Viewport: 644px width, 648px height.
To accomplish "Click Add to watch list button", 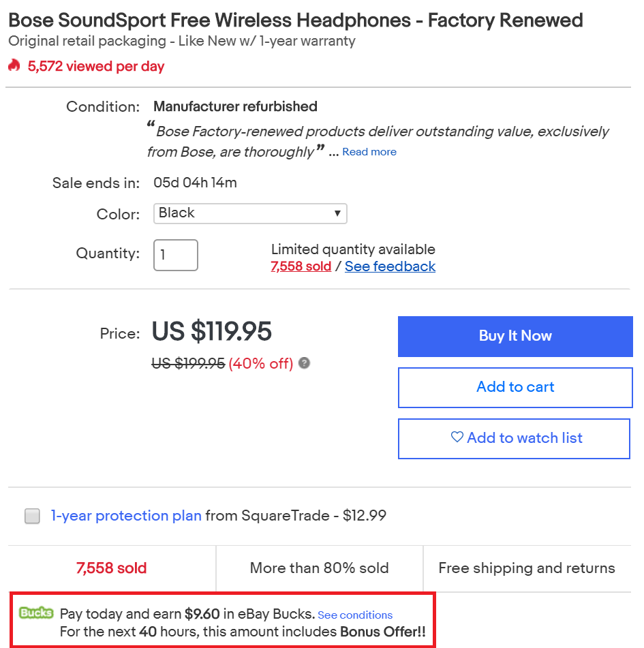I will [514, 439].
